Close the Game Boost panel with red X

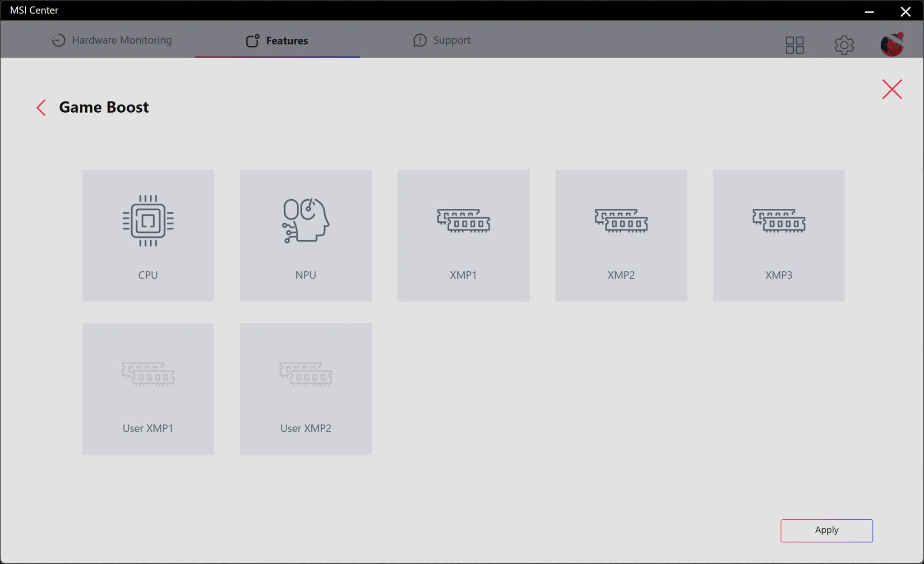(892, 89)
